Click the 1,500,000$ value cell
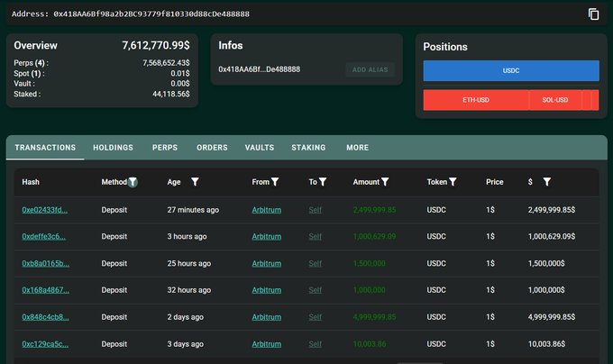 (546, 263)
